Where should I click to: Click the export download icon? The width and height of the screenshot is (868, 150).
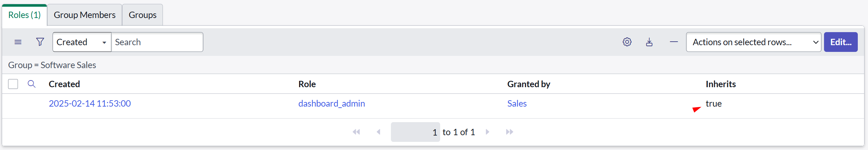(649, 42)
